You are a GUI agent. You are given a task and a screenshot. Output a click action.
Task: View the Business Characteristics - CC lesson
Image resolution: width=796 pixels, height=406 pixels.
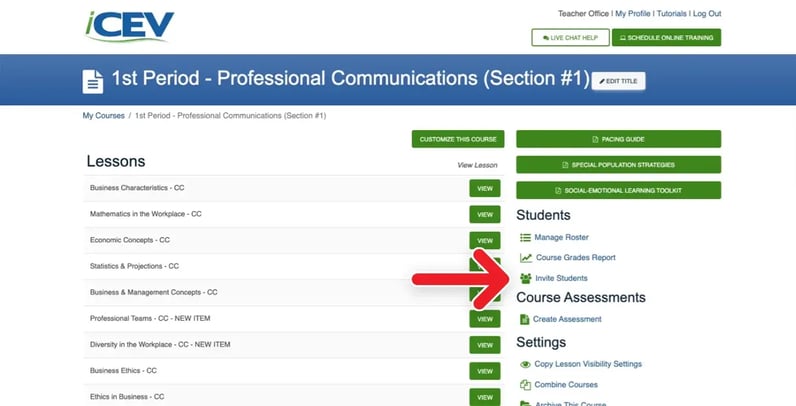pyautogui.click(x=485, y=188)
